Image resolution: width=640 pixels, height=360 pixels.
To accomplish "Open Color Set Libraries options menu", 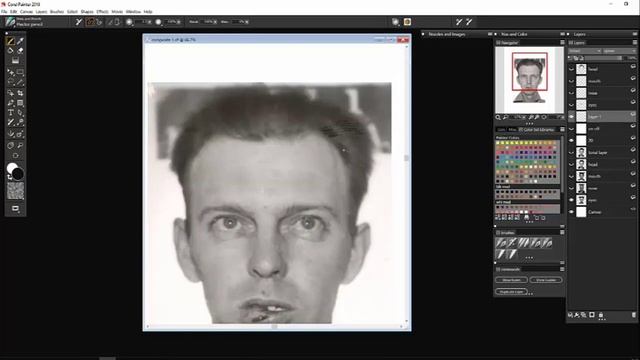I will point(562,129).
